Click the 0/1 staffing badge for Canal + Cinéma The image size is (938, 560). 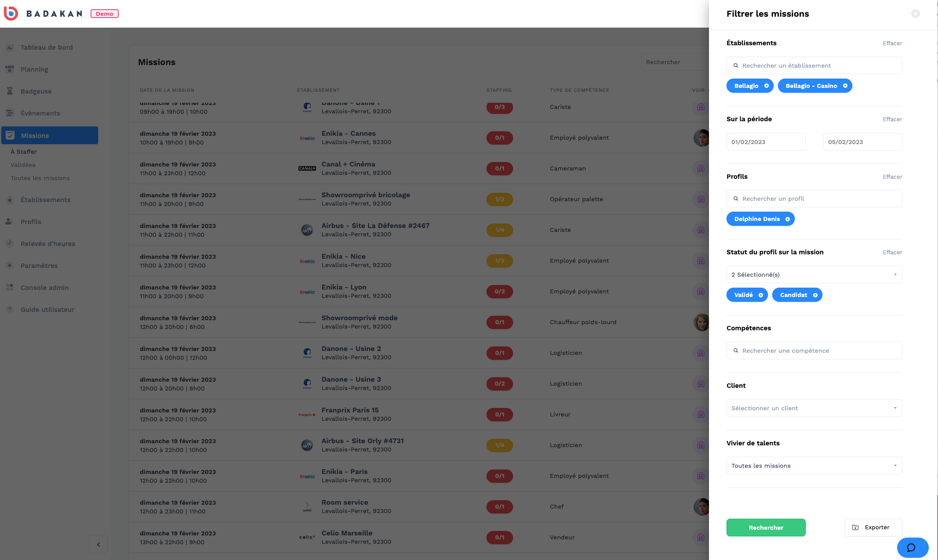coord(499,169)
